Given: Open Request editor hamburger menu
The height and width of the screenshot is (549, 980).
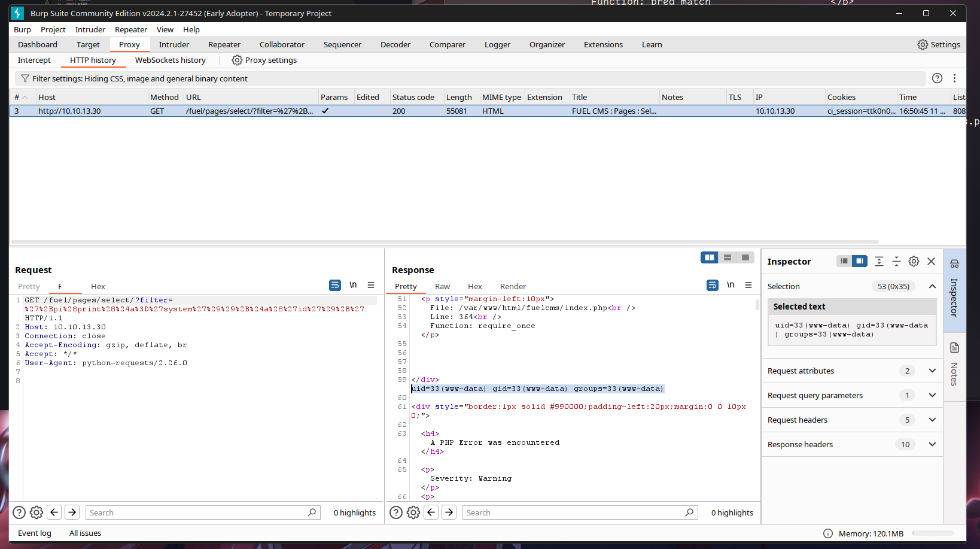Looking at the screenshot, I should click(371, 285).
